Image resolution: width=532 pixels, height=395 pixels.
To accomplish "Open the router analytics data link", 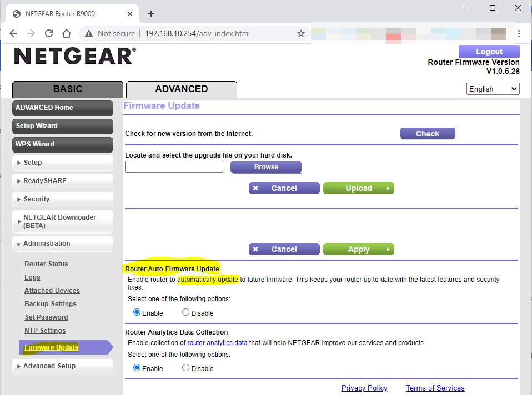I will tap(217, 343).
